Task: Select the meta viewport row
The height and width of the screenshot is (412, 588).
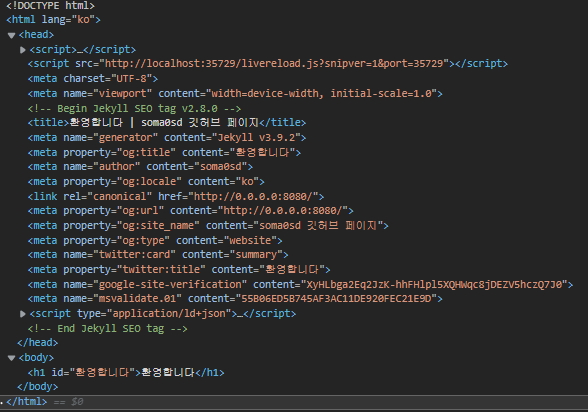Action: tap(235, 93)
